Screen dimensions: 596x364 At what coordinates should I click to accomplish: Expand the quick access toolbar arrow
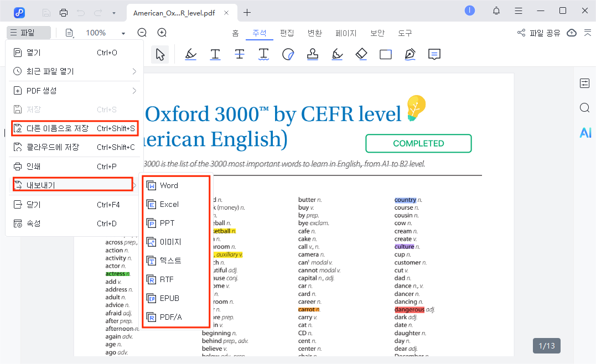(x=114, y=12)
